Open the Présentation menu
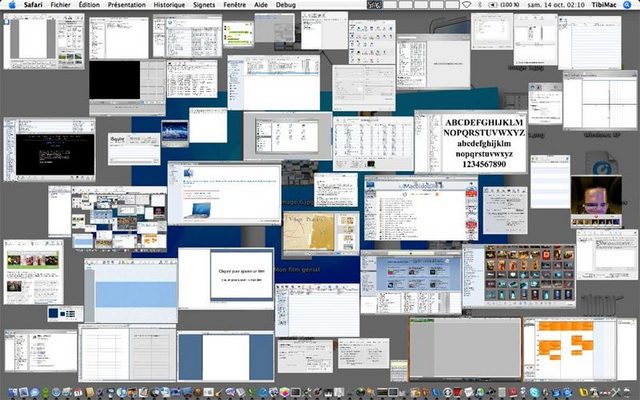This screenshot has height=400, width=640. pos(127,5)
